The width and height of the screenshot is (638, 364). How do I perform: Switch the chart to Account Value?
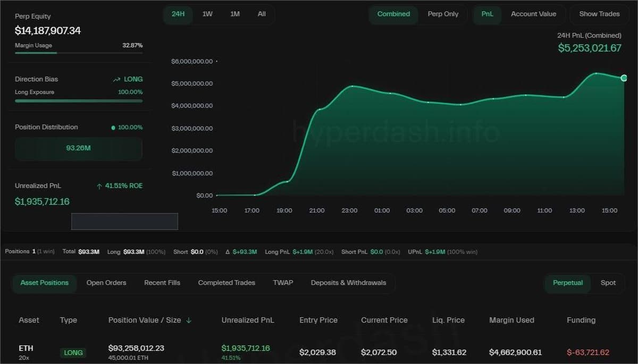534,14
